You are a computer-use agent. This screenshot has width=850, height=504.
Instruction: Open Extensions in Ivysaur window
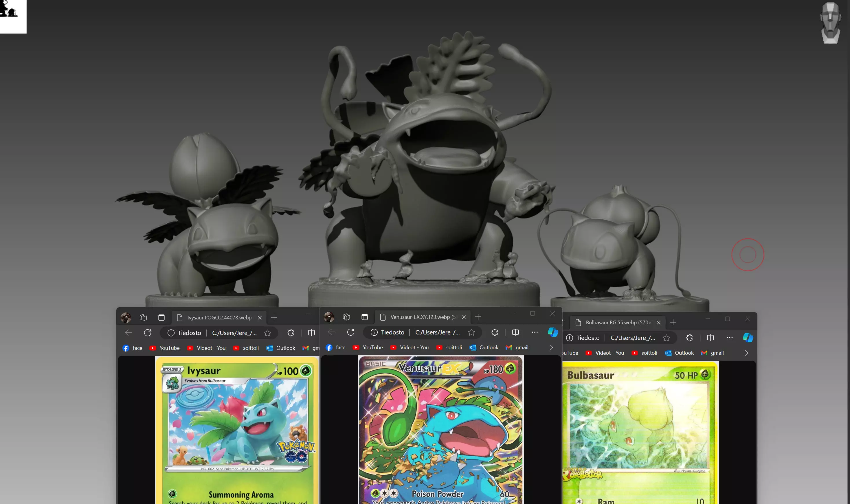[291, 333]
